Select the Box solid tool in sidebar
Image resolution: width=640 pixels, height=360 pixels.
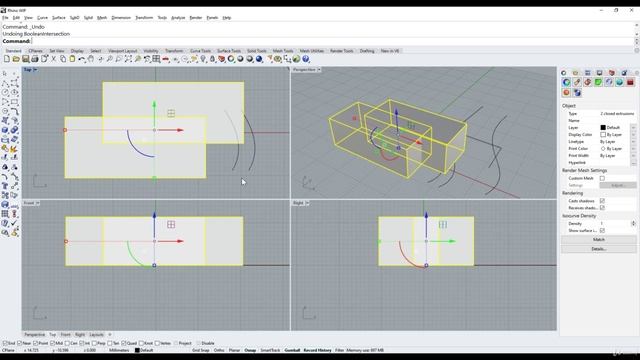[x=5, y=130]
